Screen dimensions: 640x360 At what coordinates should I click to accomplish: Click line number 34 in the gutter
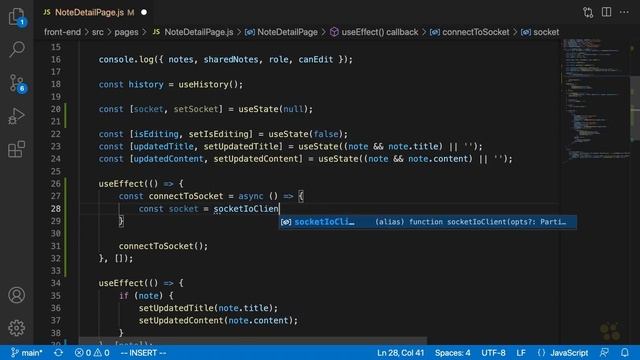pos(56,283)
